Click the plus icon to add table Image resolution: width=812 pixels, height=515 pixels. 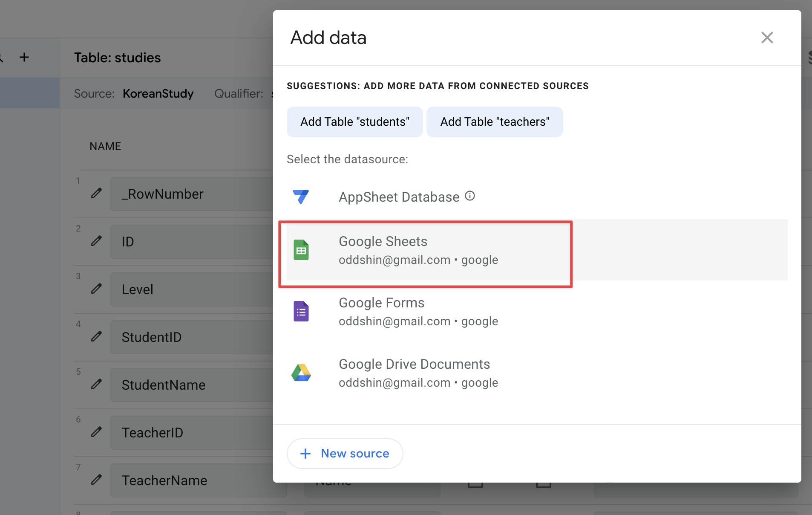click(24, 57)
